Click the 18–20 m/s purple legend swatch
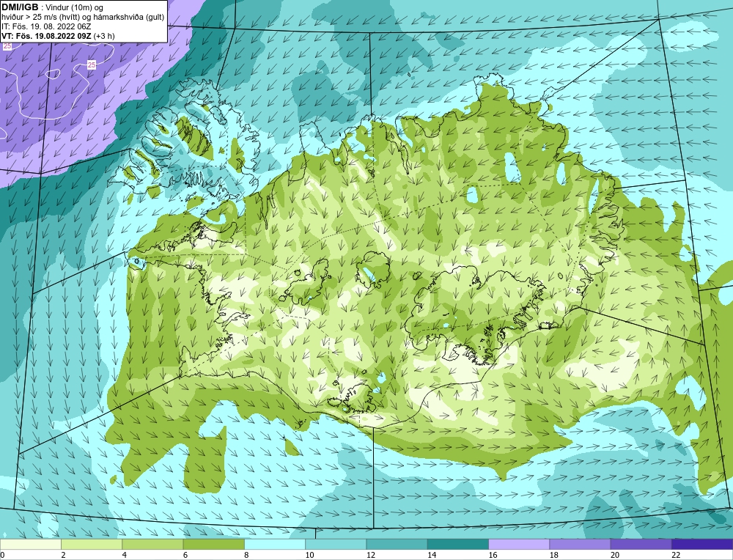Screen dimensions: 733x560 tap(580, 544)
